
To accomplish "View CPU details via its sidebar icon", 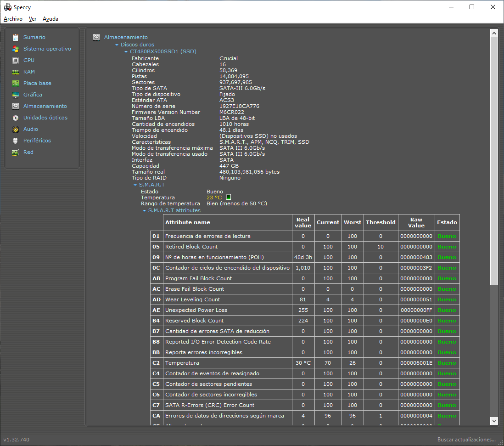I will [17, 60].
